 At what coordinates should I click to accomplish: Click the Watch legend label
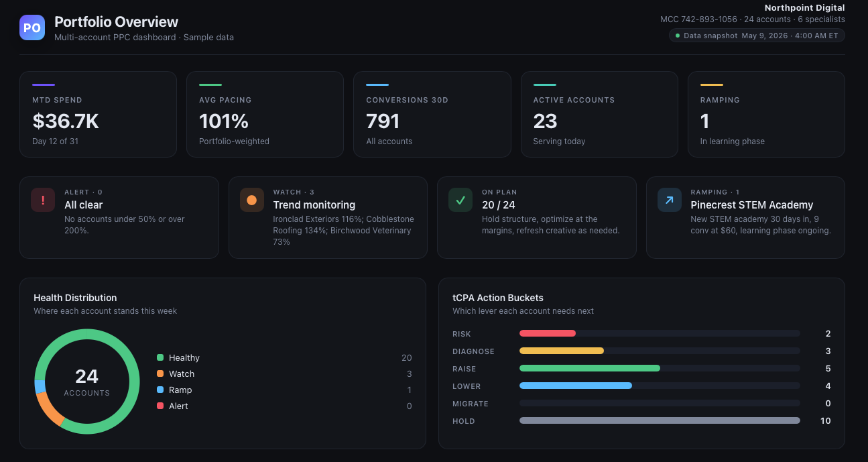point(182,374)
